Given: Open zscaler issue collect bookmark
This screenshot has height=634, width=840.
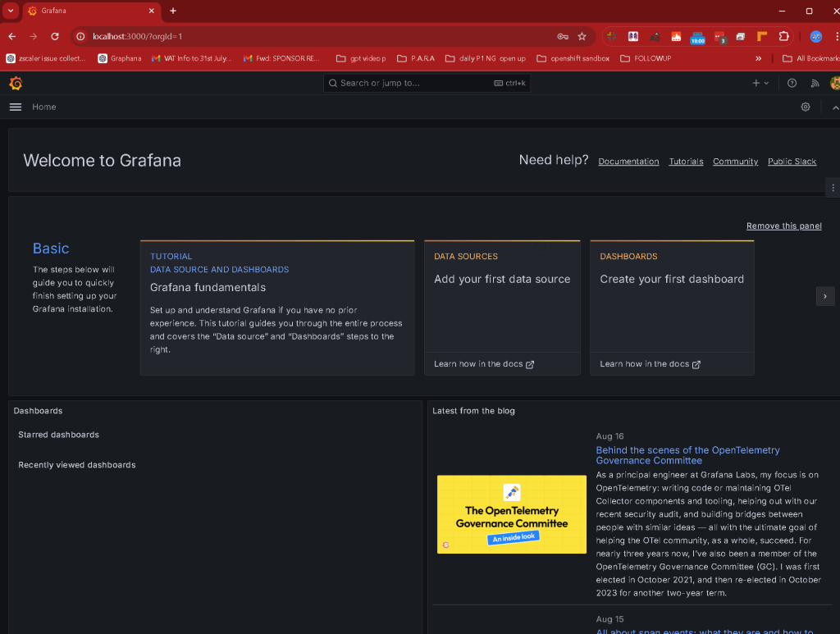Looking at the screenshot, I should (46, 58).
